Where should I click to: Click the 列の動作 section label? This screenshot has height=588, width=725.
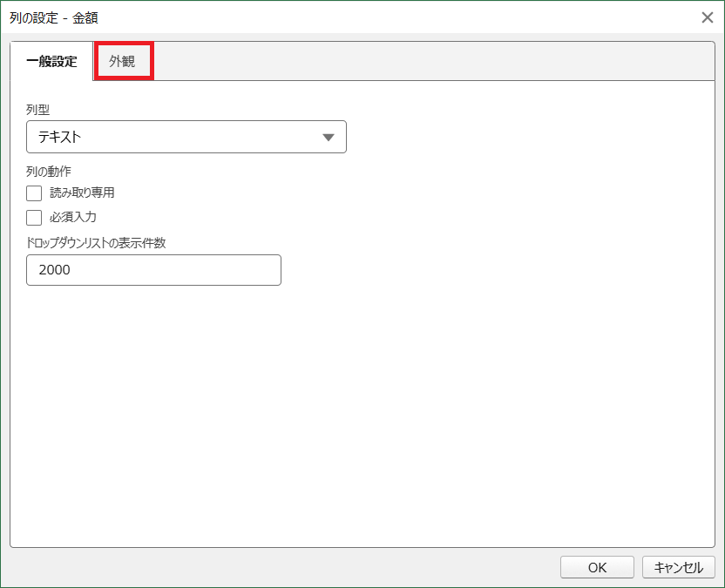click(49, 172)
